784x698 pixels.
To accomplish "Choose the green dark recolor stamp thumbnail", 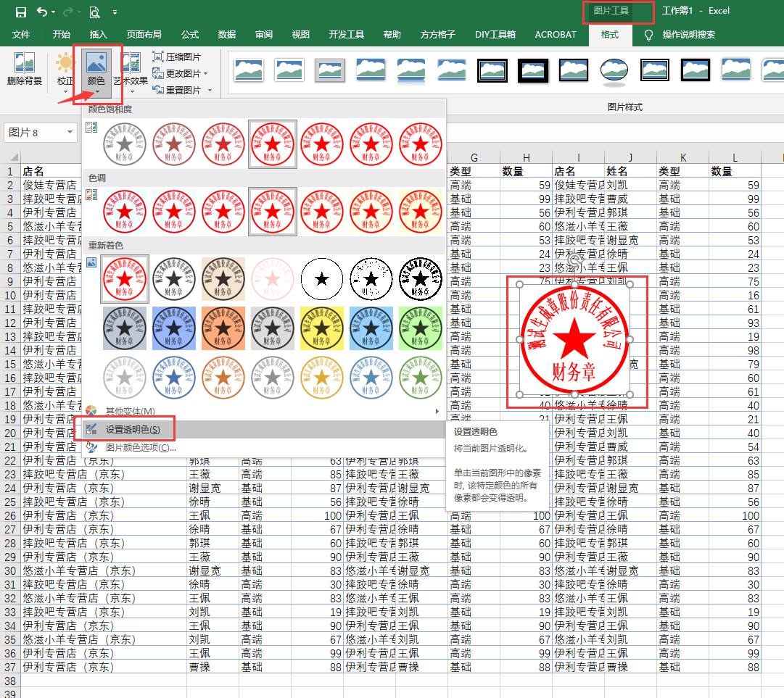I will coord(421,328).
